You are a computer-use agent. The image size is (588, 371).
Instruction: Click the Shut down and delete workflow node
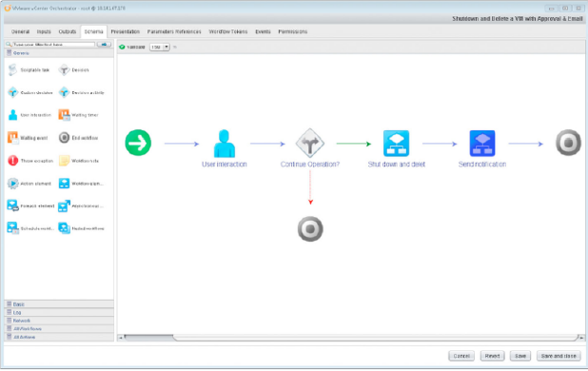tap(396, 143)
